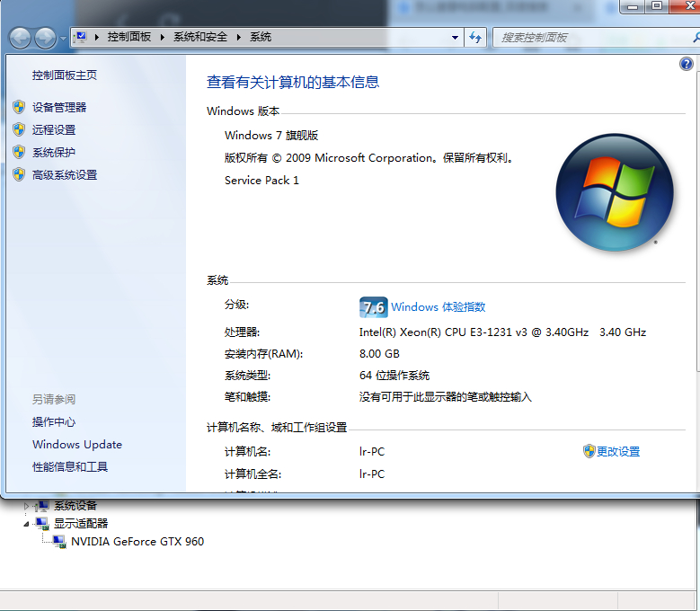Screen dimensions: 700x611
Task: Expand the arrow before 控制面板 in the address bar
Action: click(x=96, y=37)
